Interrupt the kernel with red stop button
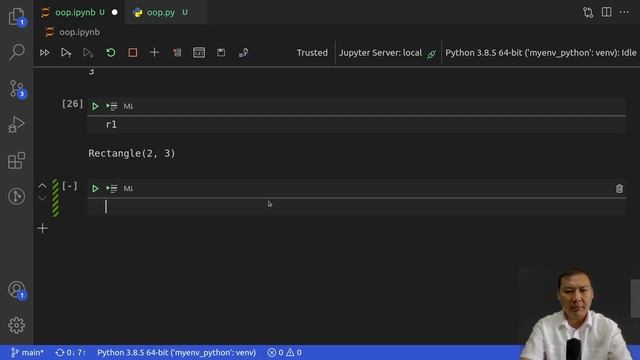640x360 pixels. (x=133, y=53)
